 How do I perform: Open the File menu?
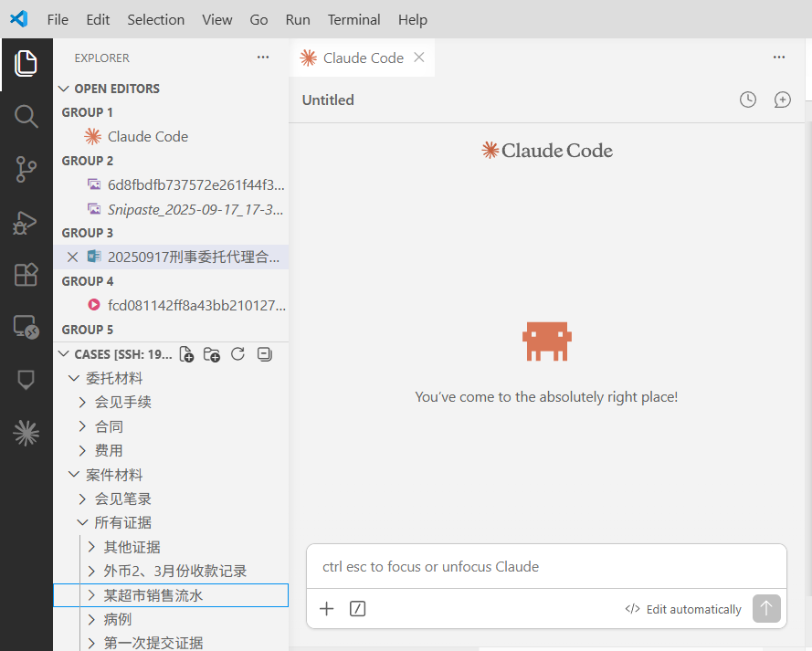pos(58,20)
